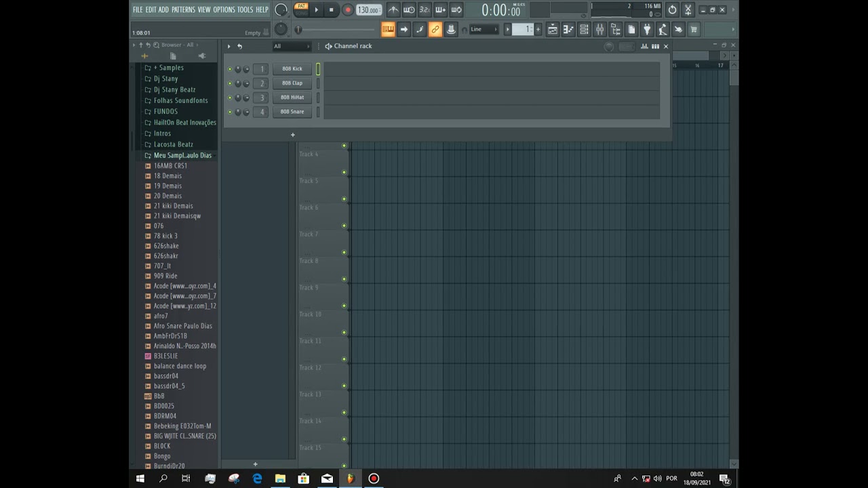This screenshot has width=868, height=488.
Task: Open the plugin picker plug icon
Action: click(x=647, y=29)
